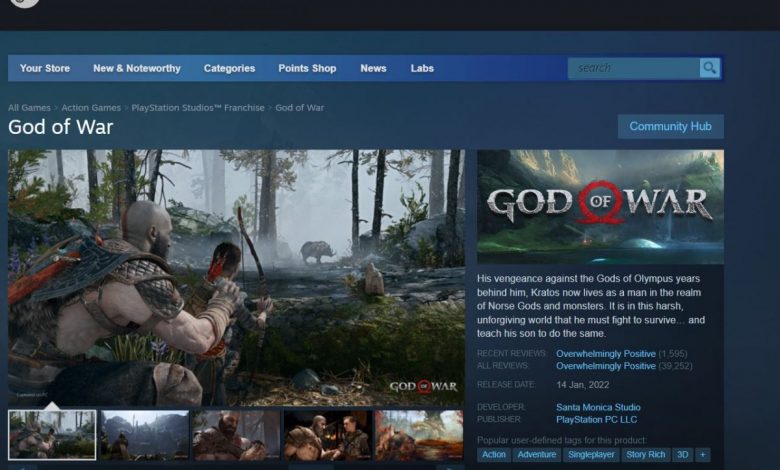Click the release date 14 Jan, 2022
Screen dimensions: 780x470
(583, 385)
